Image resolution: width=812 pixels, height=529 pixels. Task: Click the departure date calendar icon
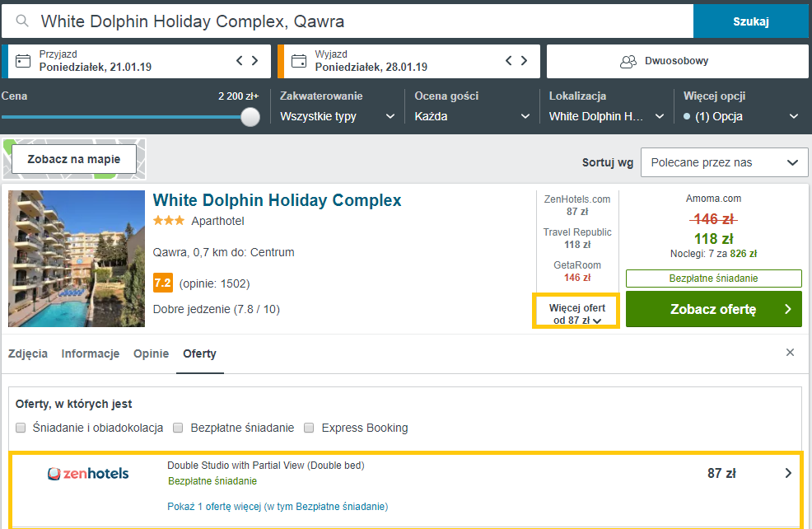(x=299, y=61)
